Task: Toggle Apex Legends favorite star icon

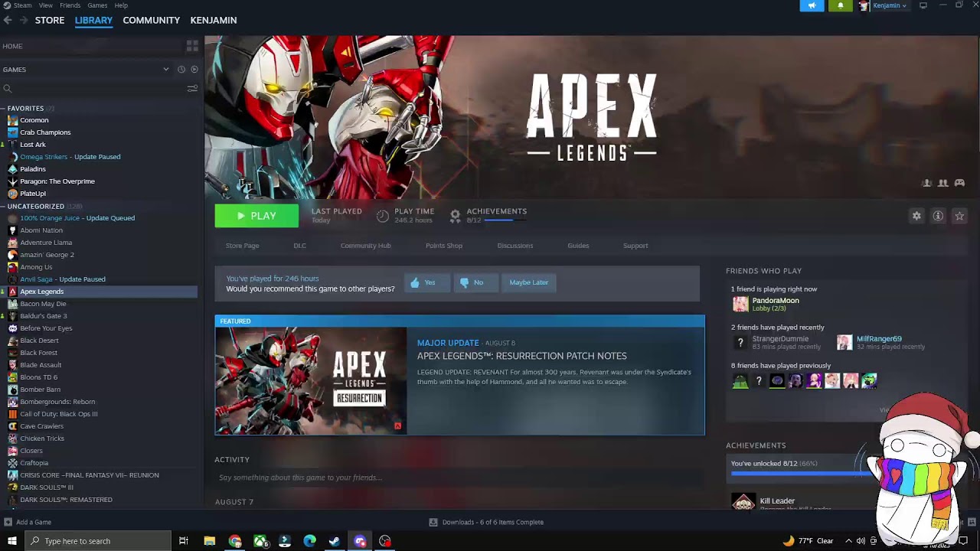Action: [x=959, y=217]
